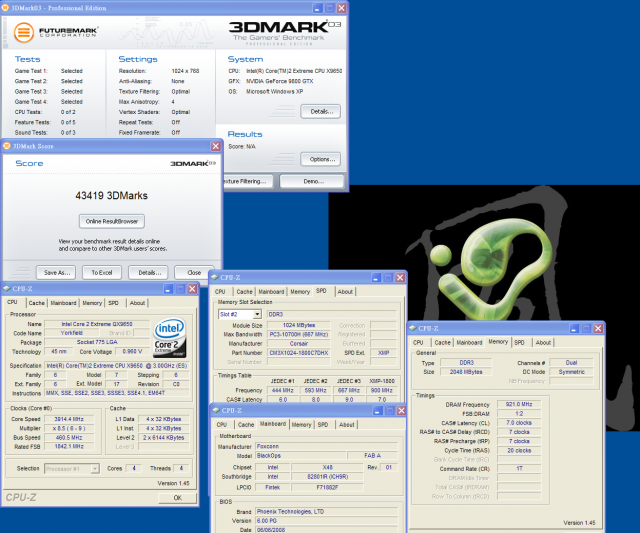Click the CPU-Z CPU window title icon
Image resolution: width=640 pixels, height=533 pixels.
tap(7, 289)
